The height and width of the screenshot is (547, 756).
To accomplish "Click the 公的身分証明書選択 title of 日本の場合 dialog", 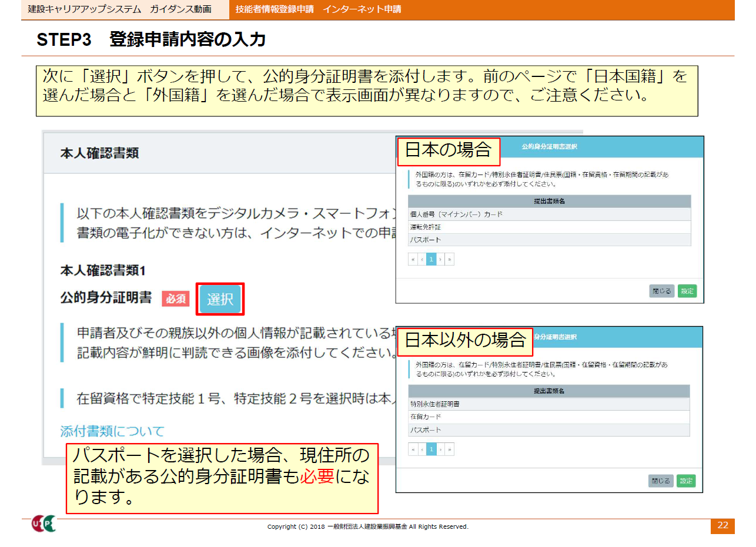I will pyautogui.click(x=549, y=146).
